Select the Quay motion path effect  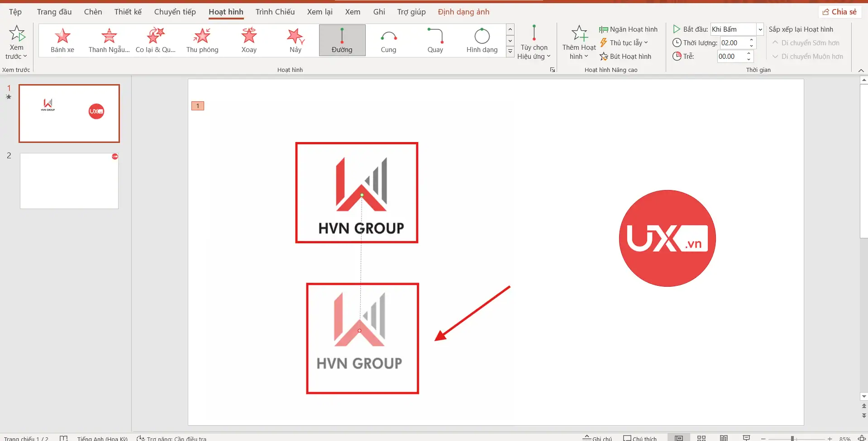click(435, 40)
